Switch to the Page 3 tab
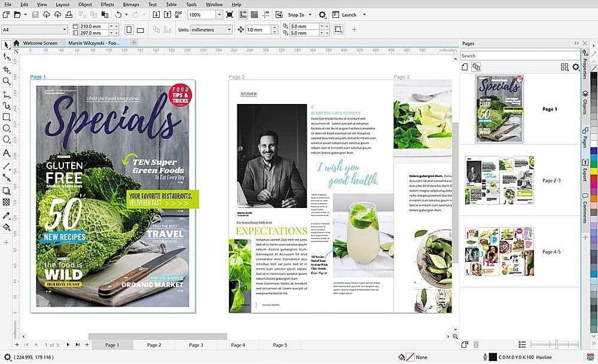This screenshot has width=598, height=364. pyautogui.click(x=196, y=345)
